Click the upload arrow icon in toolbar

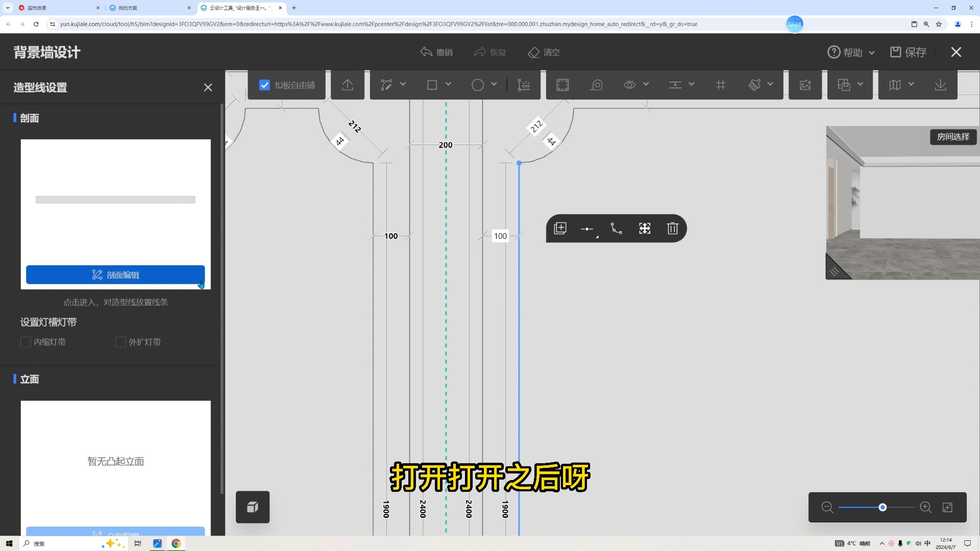click(x=348, y=85)
